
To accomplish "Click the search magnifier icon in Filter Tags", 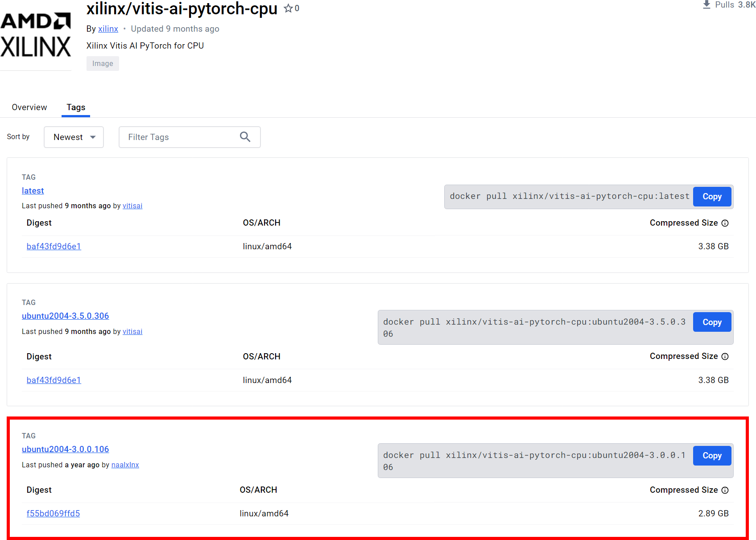I will 245,137.
